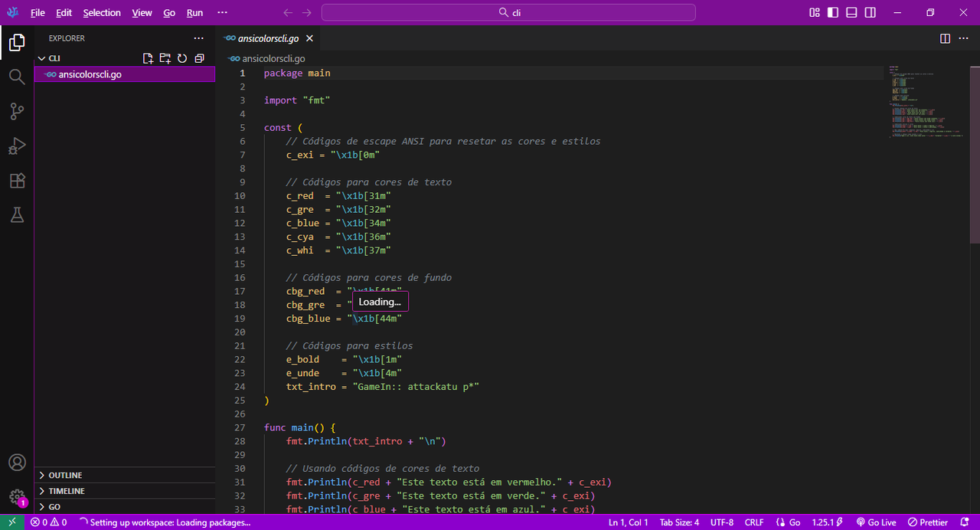This screenshot has width=980, height=530.
Task: Go back in navigation history
Action: pyautogui.click(x=288, y=13)
